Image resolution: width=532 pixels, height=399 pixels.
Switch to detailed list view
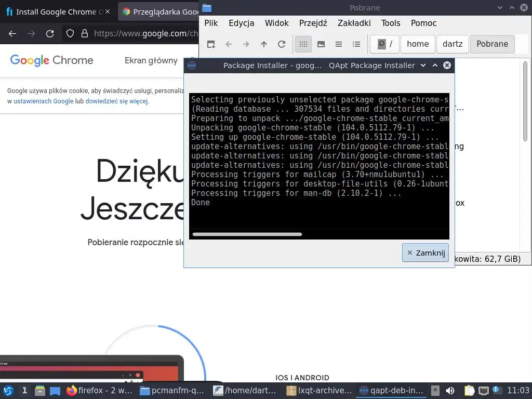pyautogui.click(x=356, y=44)
